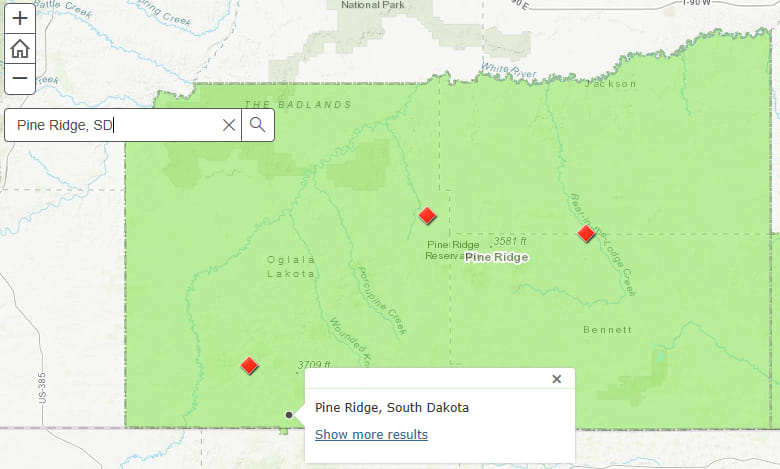This screenshot has width=780, height=469.
Task: Close the Pine Ridge, South Dakota popup
Action: click(x=557, y=379)
